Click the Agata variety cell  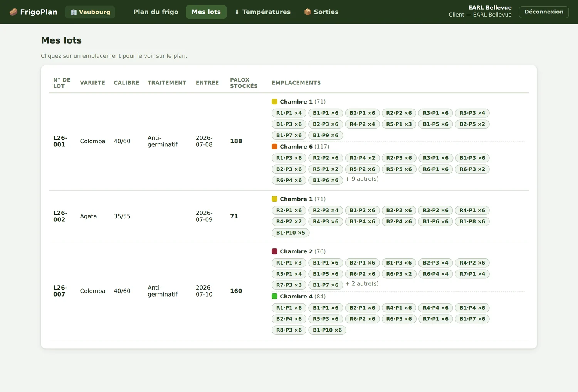point(88,216)
